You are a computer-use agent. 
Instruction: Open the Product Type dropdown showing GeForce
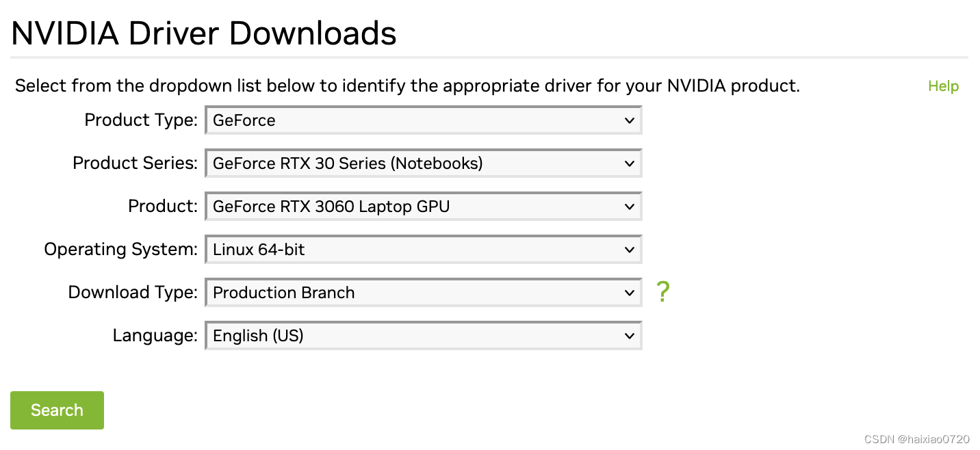pyautogui.click(x=424, y=120)
